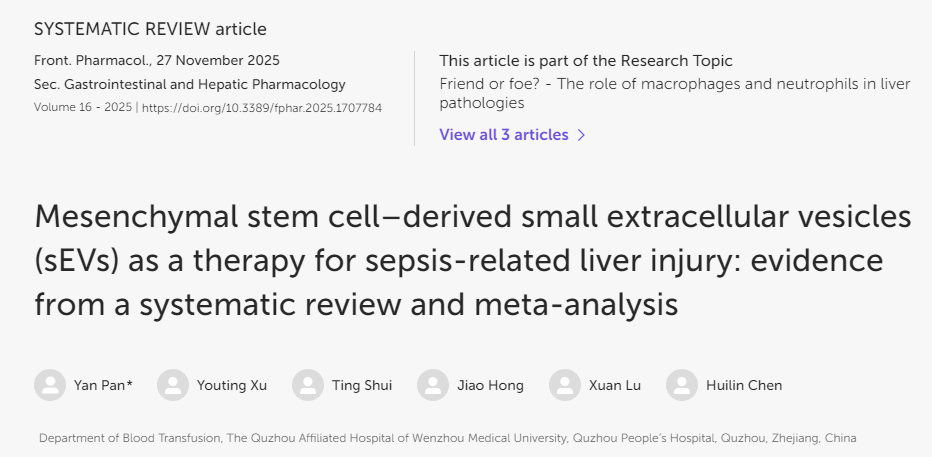
Task: Click Xuan Lu's author avatar icon
Action: 565,385
